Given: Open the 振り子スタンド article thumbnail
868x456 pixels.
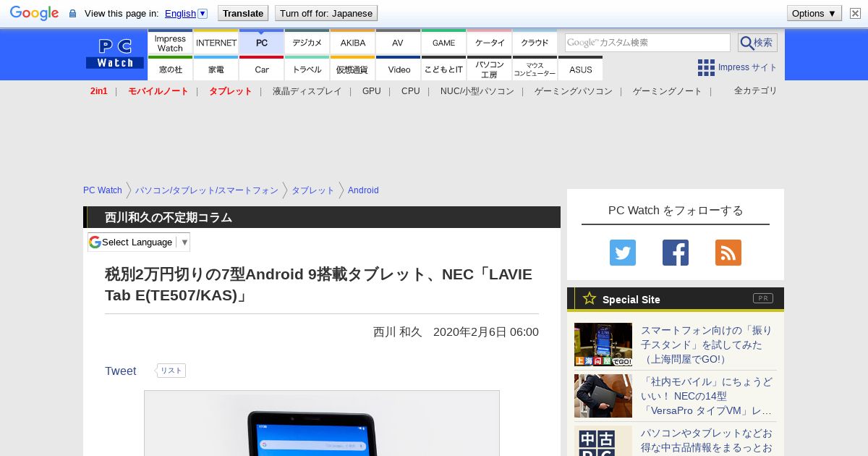Looking at the screenshot, I should point(603,345).
